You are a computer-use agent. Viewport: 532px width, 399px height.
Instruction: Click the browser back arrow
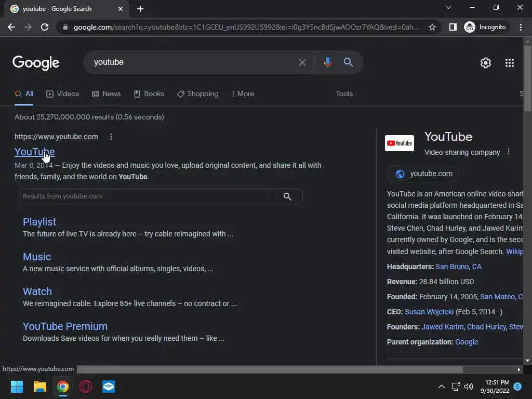tap(11, 27)
